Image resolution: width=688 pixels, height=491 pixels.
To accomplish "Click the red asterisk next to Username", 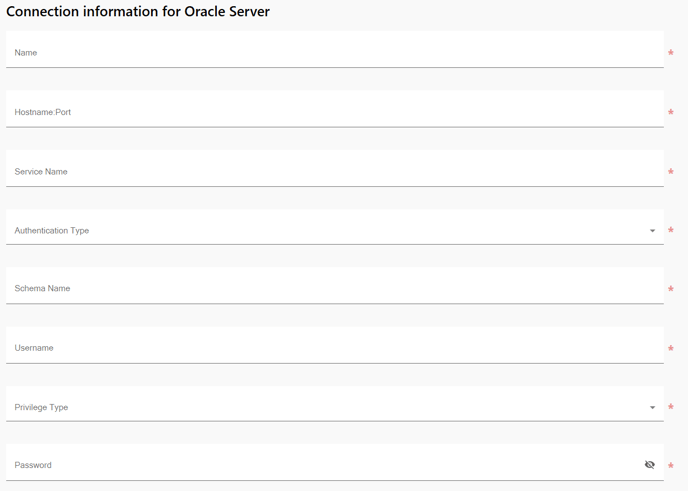I will tap(671, 348).
